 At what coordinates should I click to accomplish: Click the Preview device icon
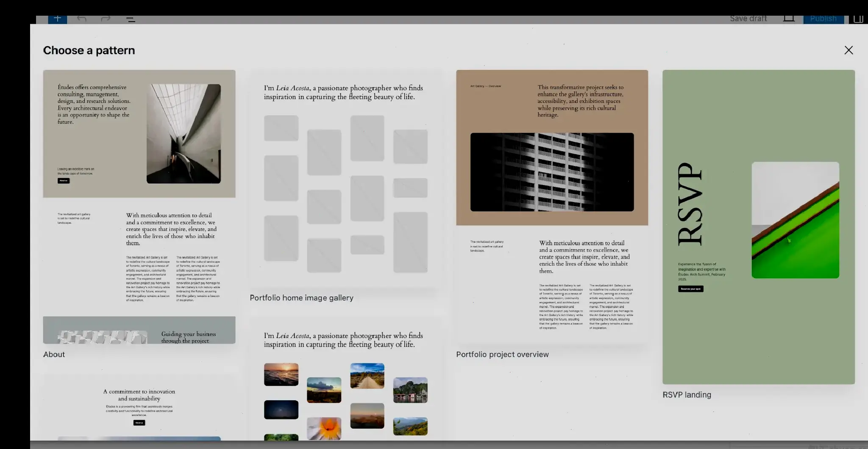pyautogui.click(x=789, y=19)
